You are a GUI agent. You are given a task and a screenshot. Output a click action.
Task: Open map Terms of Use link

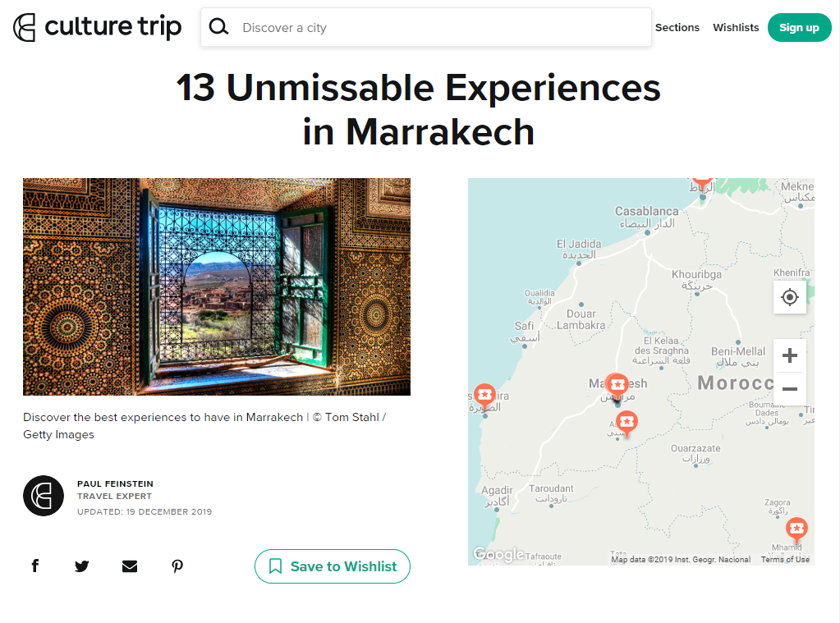point(785,559)
